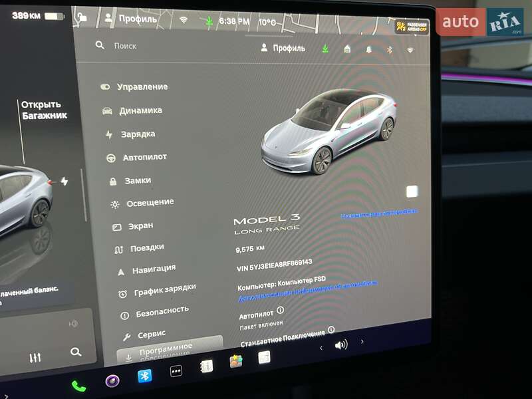532x399 pixels.
Task: Open the HomeLink garage icon
Action: 347,49
